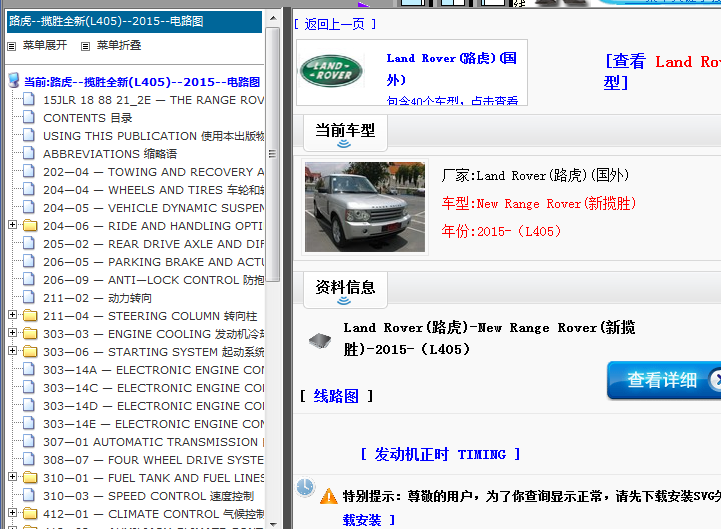Select tree item 204—04 WHEELS AND TIRES

tap(154, 190)
